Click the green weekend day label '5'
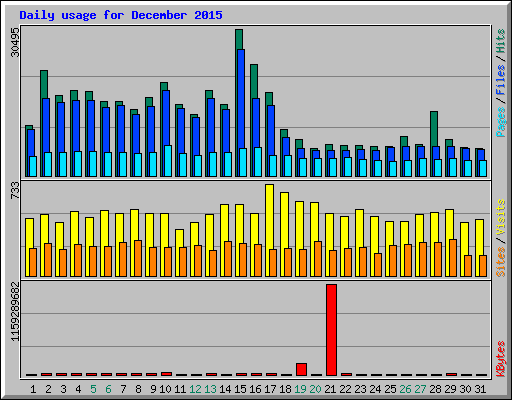The width and height of the screenshot is (512, 400). pos(93,389)
